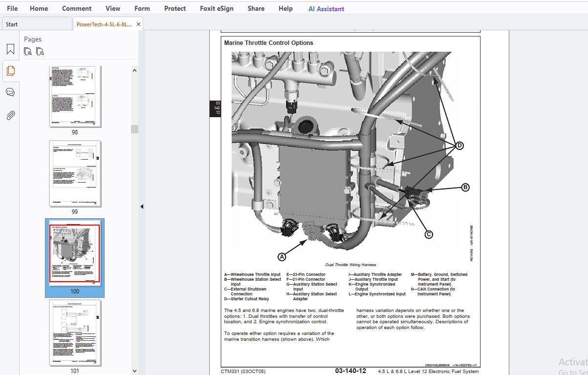Open the Comments panel
Screen dimensions: 588x375
(x=10, y=92)
